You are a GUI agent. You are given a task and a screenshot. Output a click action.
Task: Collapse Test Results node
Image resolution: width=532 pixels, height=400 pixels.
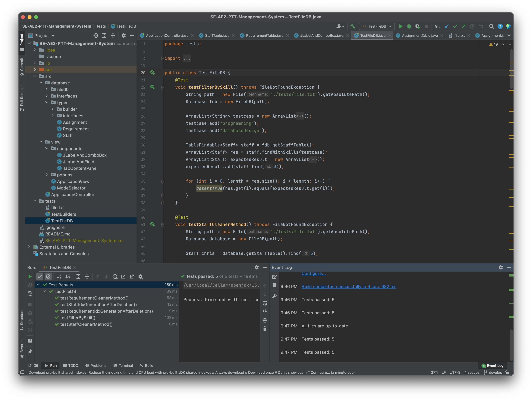[38, 285]
